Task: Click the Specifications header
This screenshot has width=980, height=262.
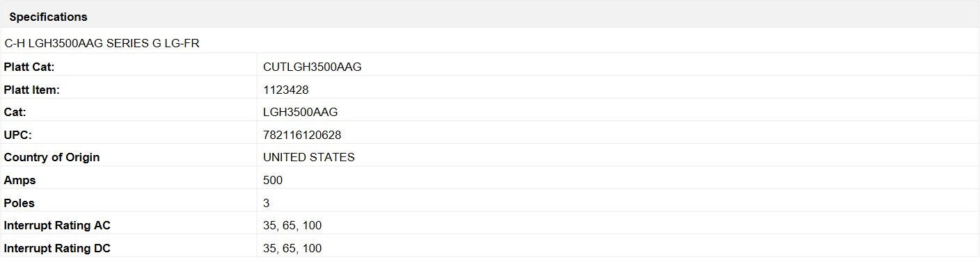Action: [48, 17]
